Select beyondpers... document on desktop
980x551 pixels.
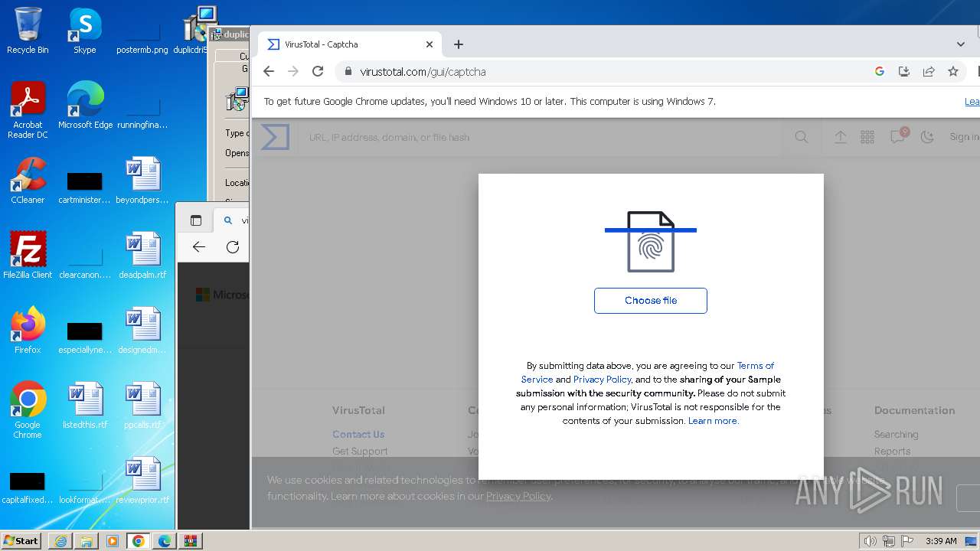142,181
